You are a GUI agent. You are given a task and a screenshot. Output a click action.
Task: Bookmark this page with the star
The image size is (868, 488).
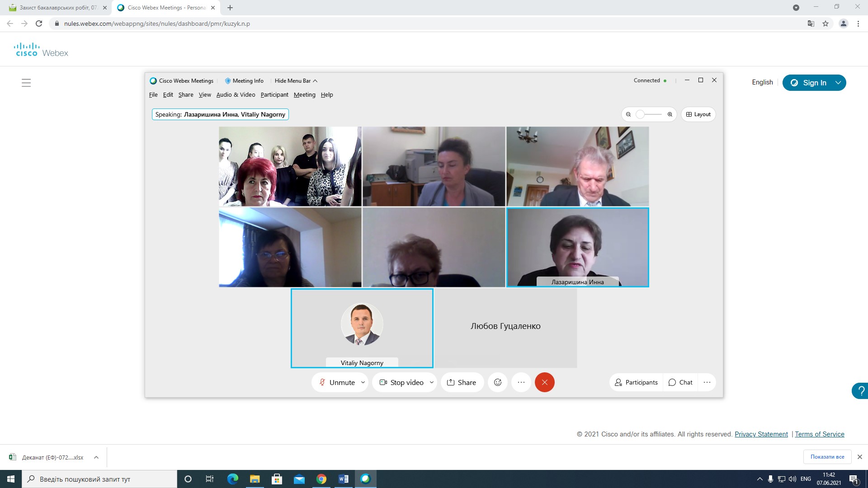[826, 23]
